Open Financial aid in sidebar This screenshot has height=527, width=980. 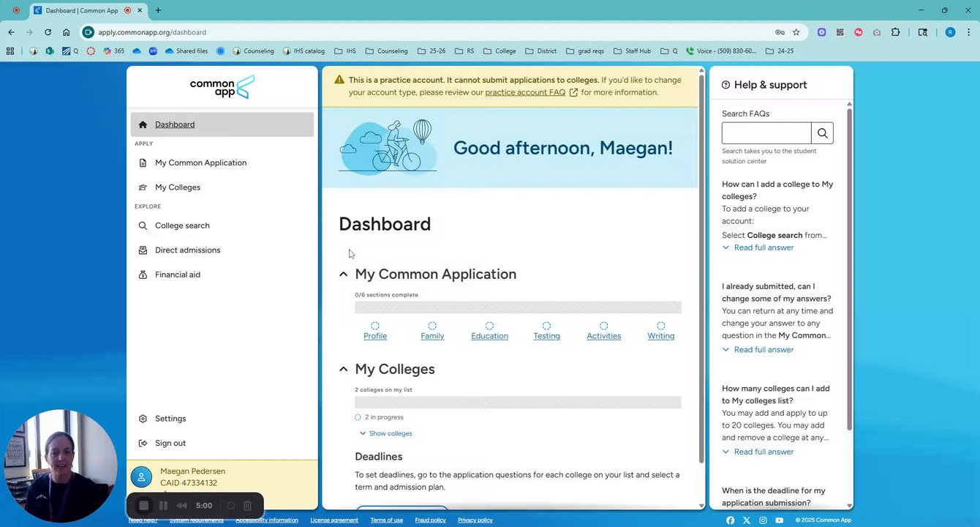point(222,274)
